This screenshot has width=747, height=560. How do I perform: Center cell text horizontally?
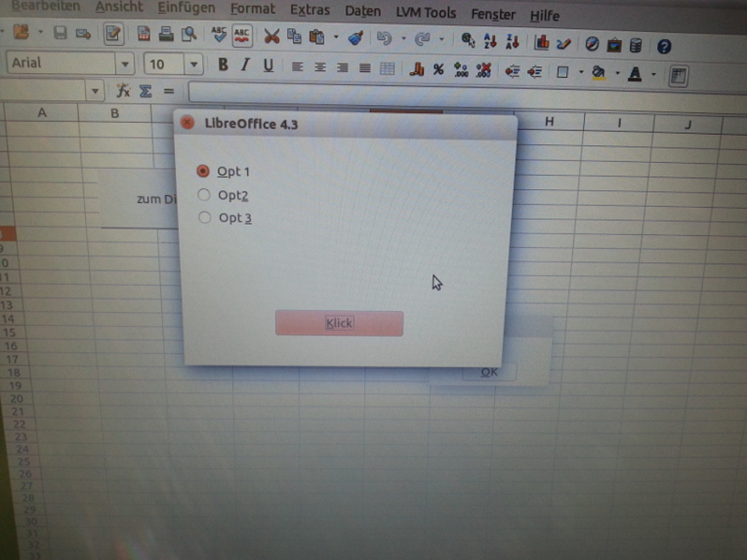click(320, 67)
